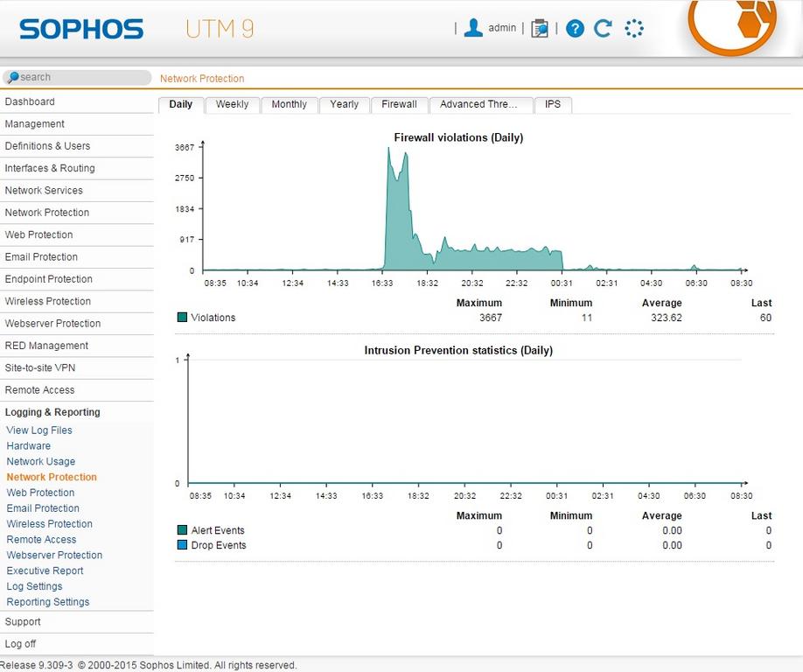Click the Violations maximum value 3667
Viewport: 803px width, 672px height.
[491, 318]
